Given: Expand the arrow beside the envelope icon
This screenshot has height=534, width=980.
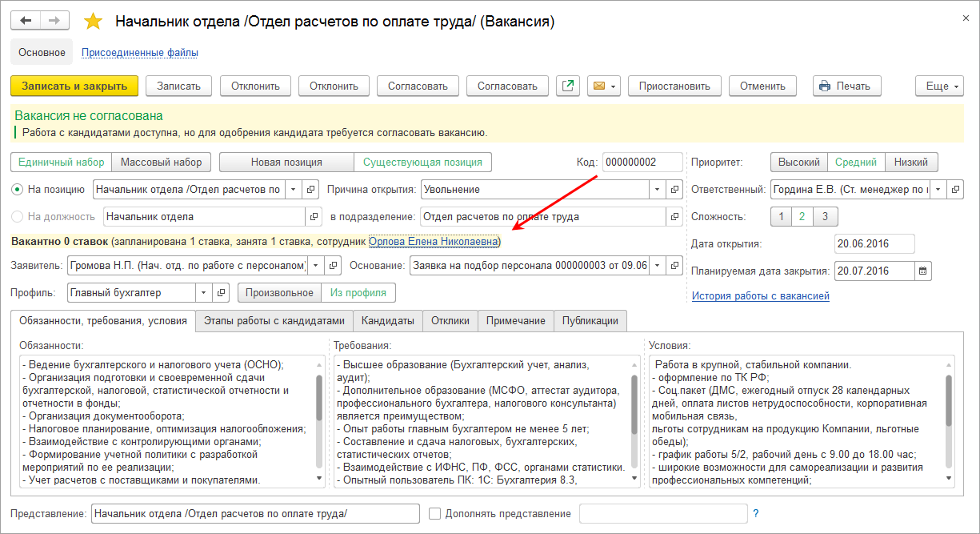Looking at the screenshot, I should 614,86.
